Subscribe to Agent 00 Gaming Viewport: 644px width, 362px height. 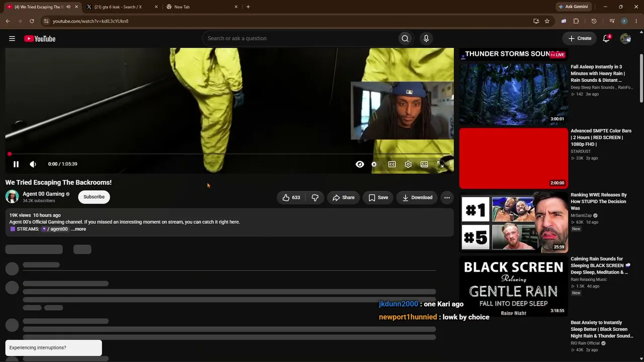coord(94,197)
